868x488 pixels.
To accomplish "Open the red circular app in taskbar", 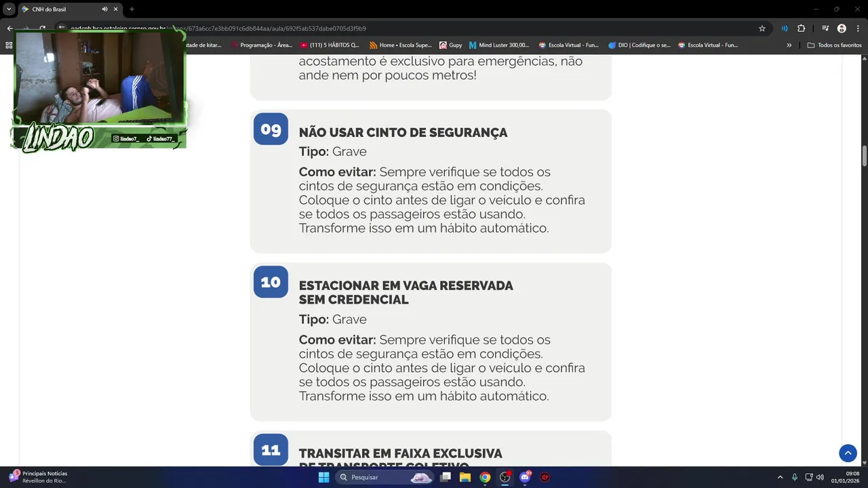I will 545,477.
